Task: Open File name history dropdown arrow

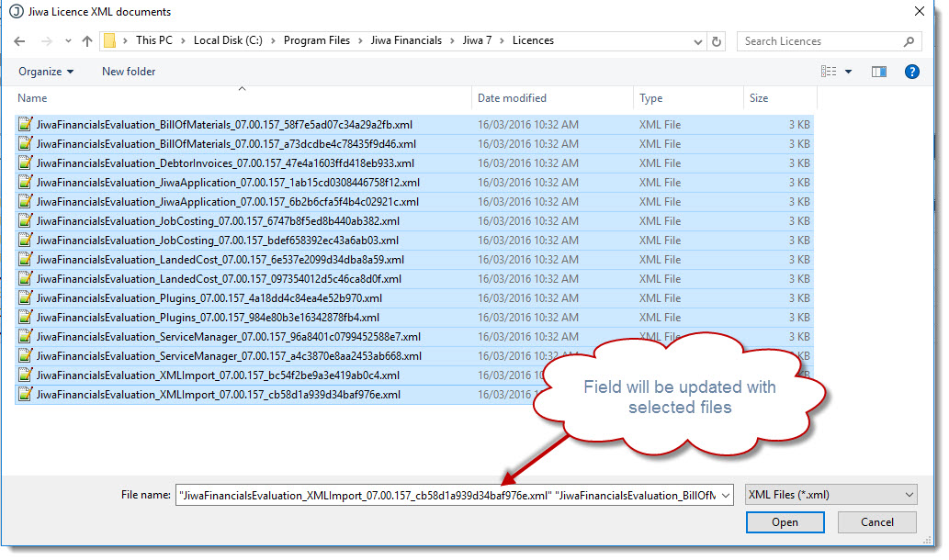Action: coord(726,496)
